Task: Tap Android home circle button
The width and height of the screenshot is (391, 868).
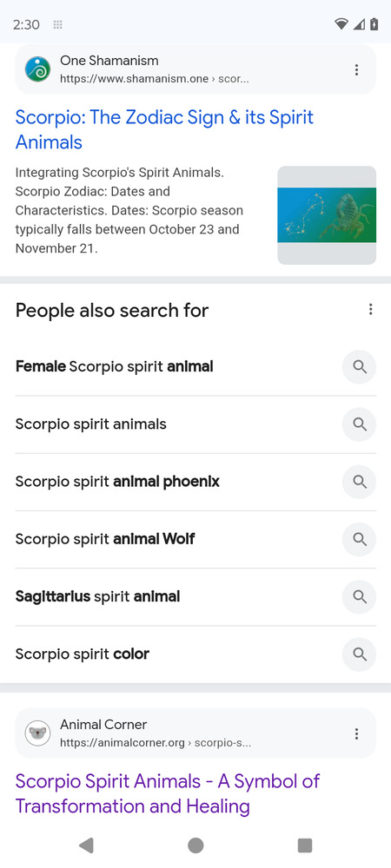Action: click(195, 845)
